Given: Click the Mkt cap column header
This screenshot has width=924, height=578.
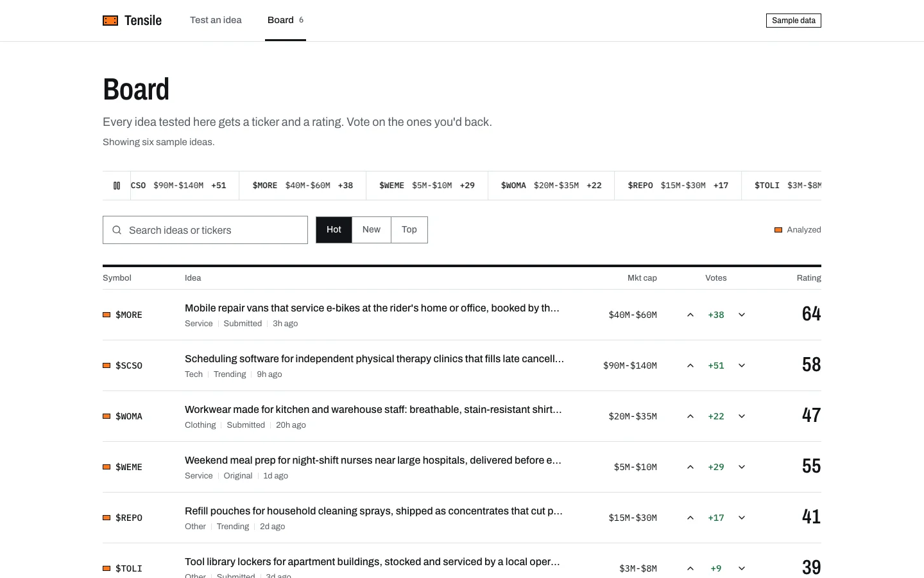Looking at the screenshot, I should pyautogui.click(x=642, y=278).
